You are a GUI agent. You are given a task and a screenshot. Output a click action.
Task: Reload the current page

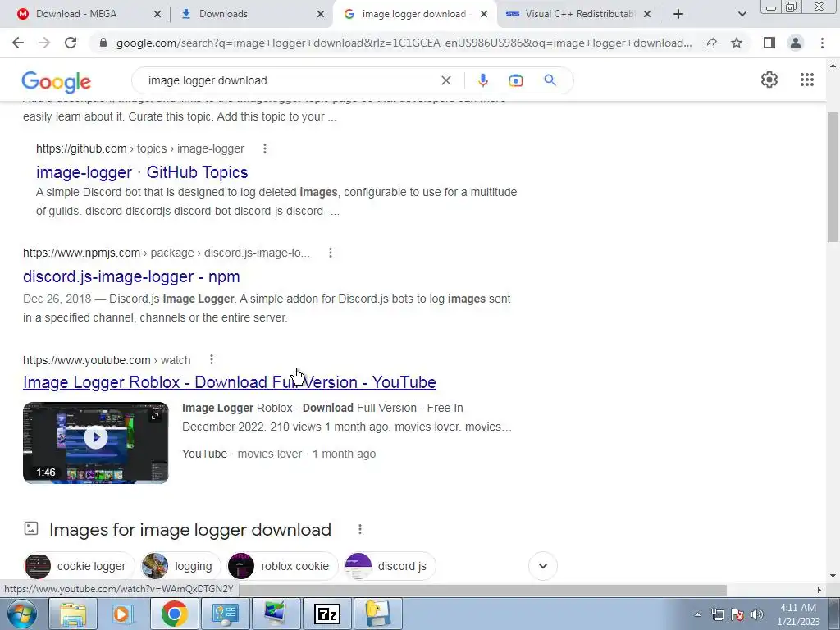71,43
